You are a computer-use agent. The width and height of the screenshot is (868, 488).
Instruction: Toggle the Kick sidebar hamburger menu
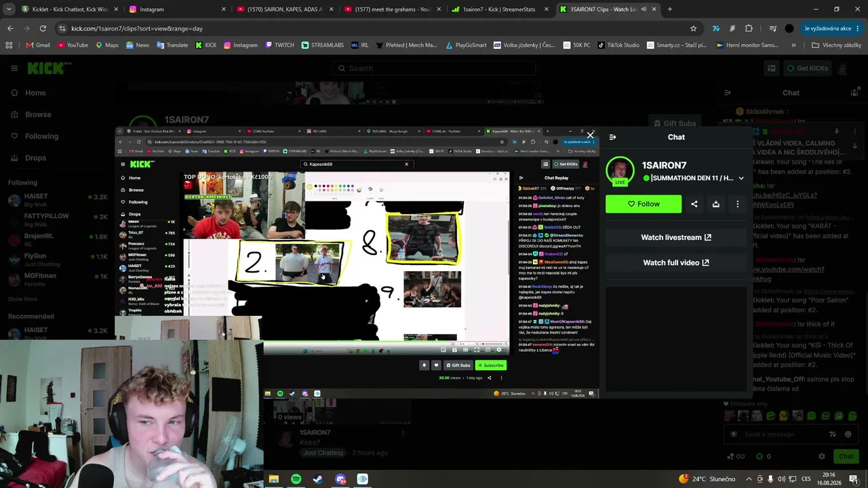tap(14, 68)
